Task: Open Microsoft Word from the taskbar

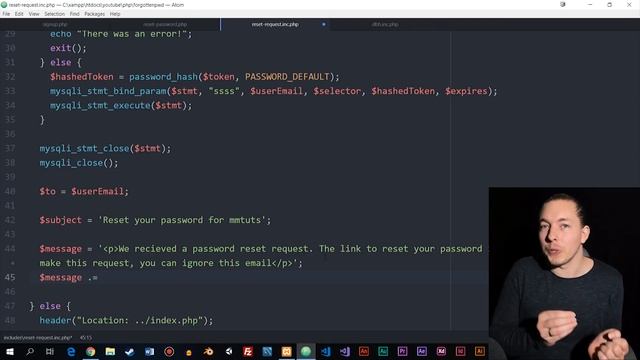Action: pos(149,351)
